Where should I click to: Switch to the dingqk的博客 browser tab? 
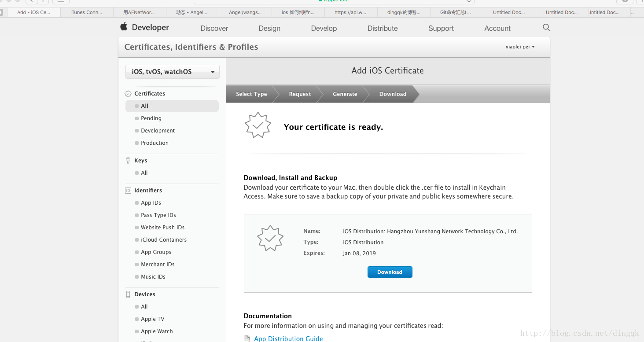point(404,12)
